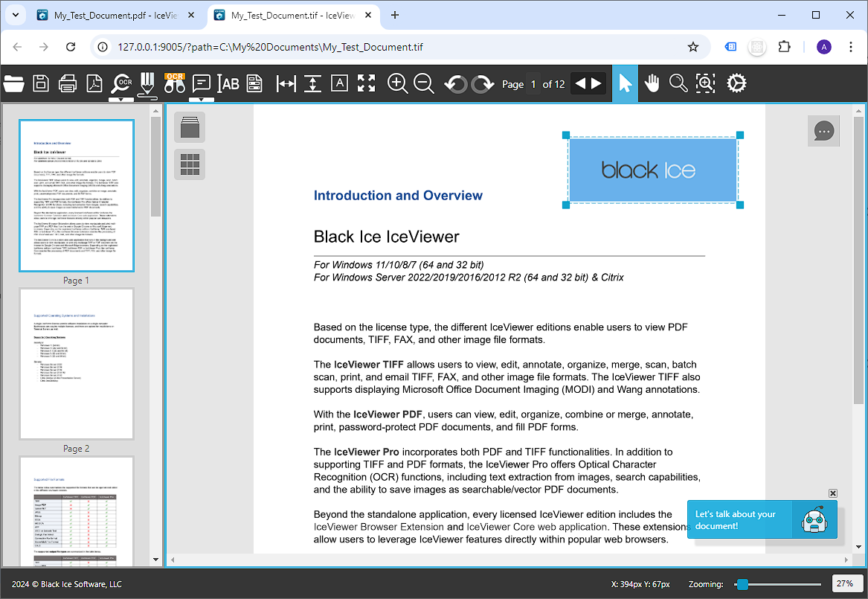Switch to My_Test_Document.pdf tab
The width and height of the screenshot is (868, 599).
pyautogui.click(x=116, y=16)
